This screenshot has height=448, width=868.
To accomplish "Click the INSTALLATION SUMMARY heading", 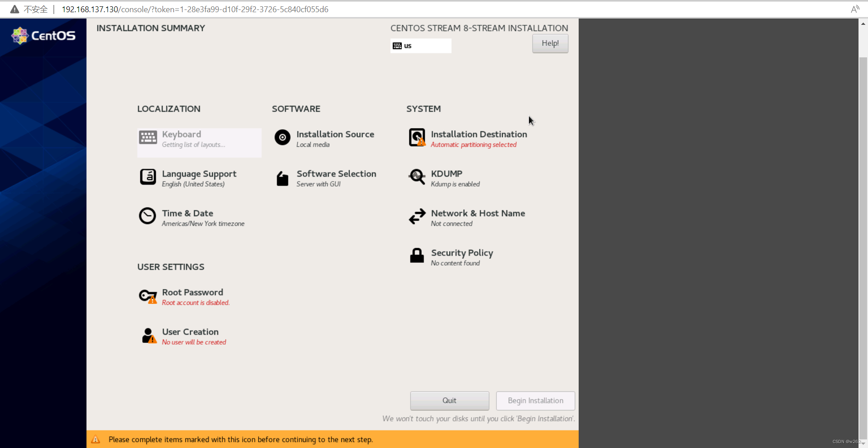I will pos(151,28).
